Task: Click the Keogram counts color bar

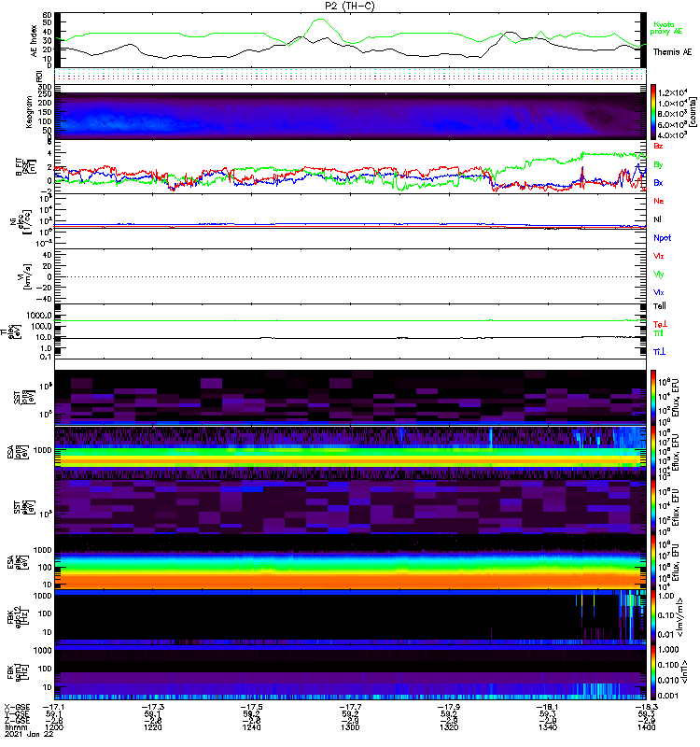Action: tap(653, 112)
